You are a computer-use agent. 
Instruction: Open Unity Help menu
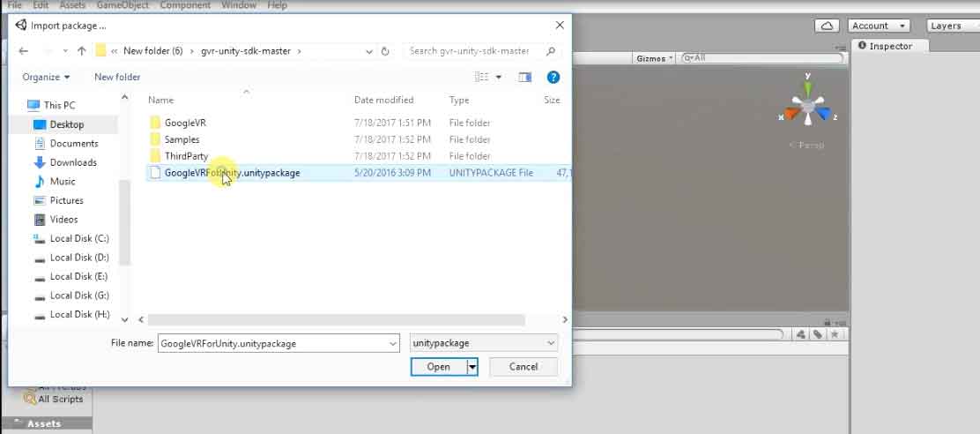pyautogui.click(x=277, y=5)
